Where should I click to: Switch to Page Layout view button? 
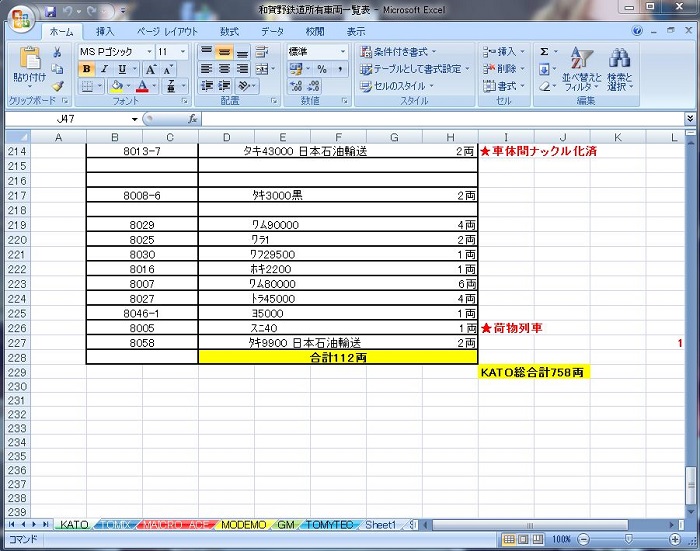(523, 539)
